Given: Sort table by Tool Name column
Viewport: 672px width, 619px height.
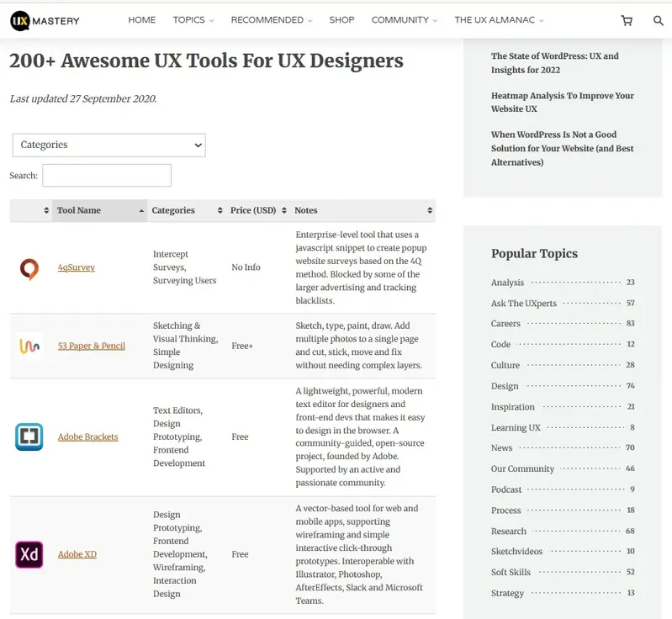Looking at the screenshot, I should point(99,210).
